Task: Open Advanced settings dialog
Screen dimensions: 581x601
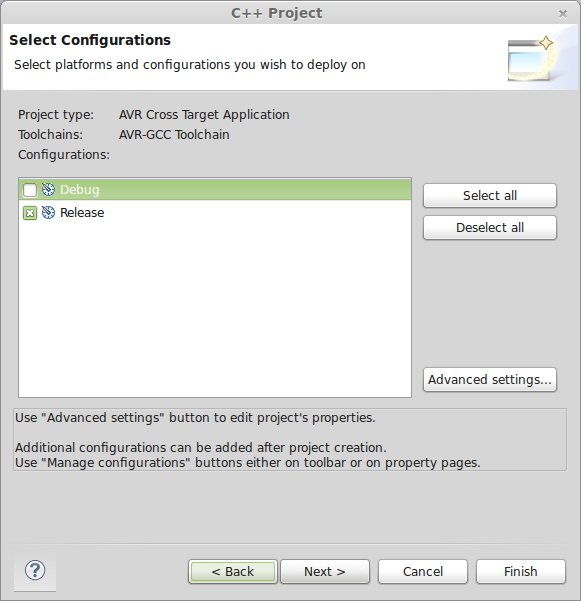Action: [490, 379]
